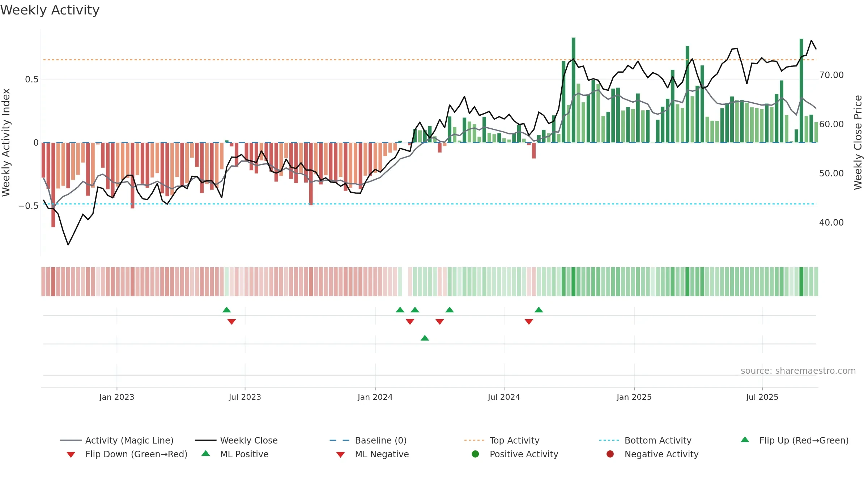Image resolution: width=868 pixels, height=488 pixels.
Task: Click the Positive Activity legend label
Action: [x=524, y=454]
